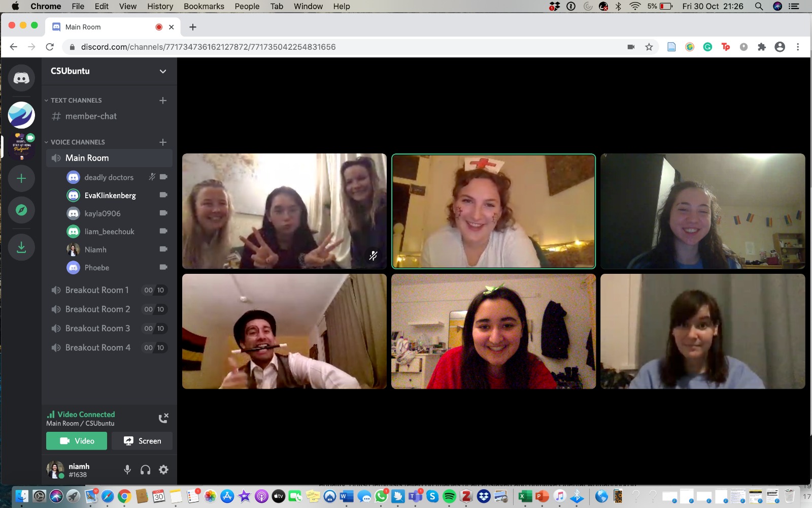The width and height of the screenshot is (812, 508).
Task: Toggle microphone mute in the user panel
Action: (127, 470)
